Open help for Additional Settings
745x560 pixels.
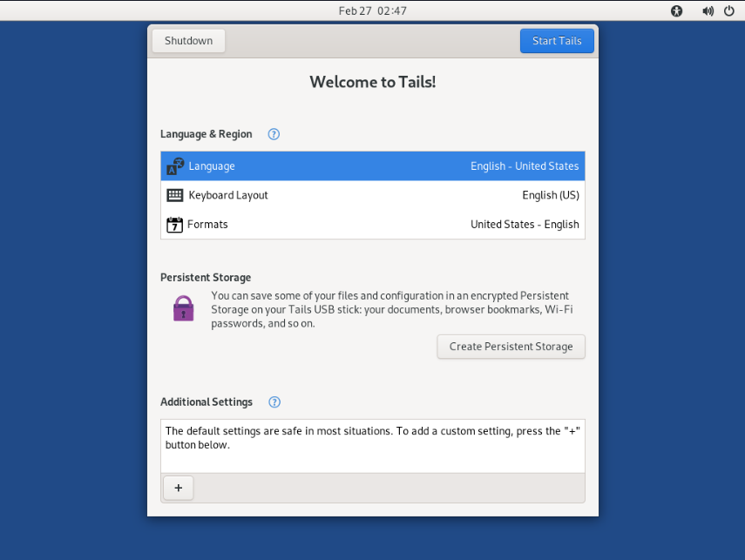[274, 402]
